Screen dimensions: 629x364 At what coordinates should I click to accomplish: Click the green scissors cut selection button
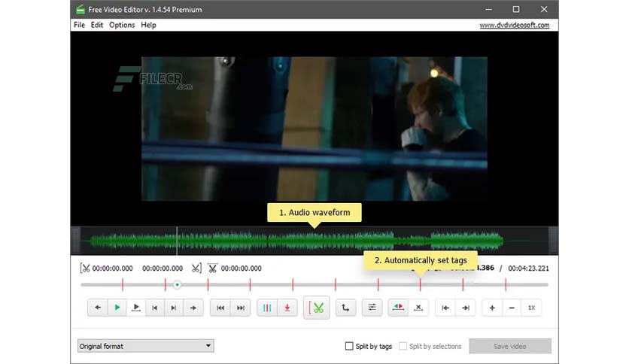[317, 308]
